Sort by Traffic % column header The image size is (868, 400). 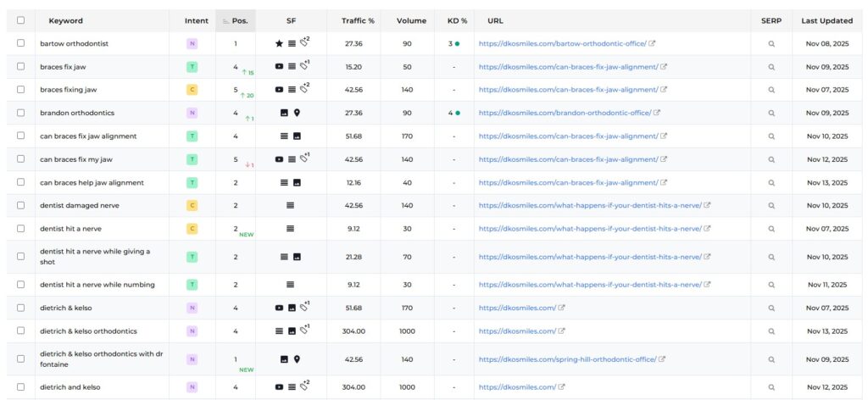point(358,21)
